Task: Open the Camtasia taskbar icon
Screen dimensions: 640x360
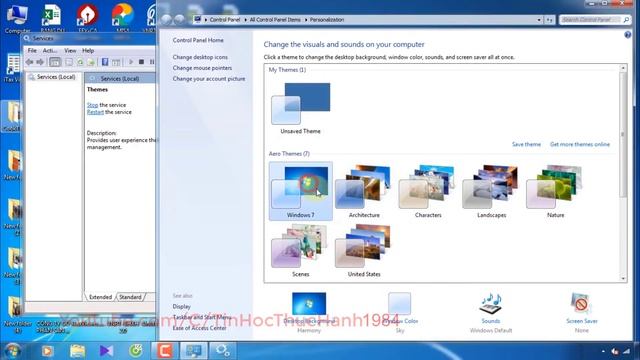Action: click(x=165, y=351)
